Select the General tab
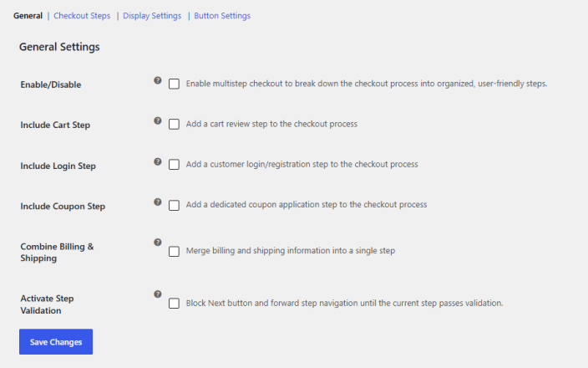 click(x=28, y=16)
